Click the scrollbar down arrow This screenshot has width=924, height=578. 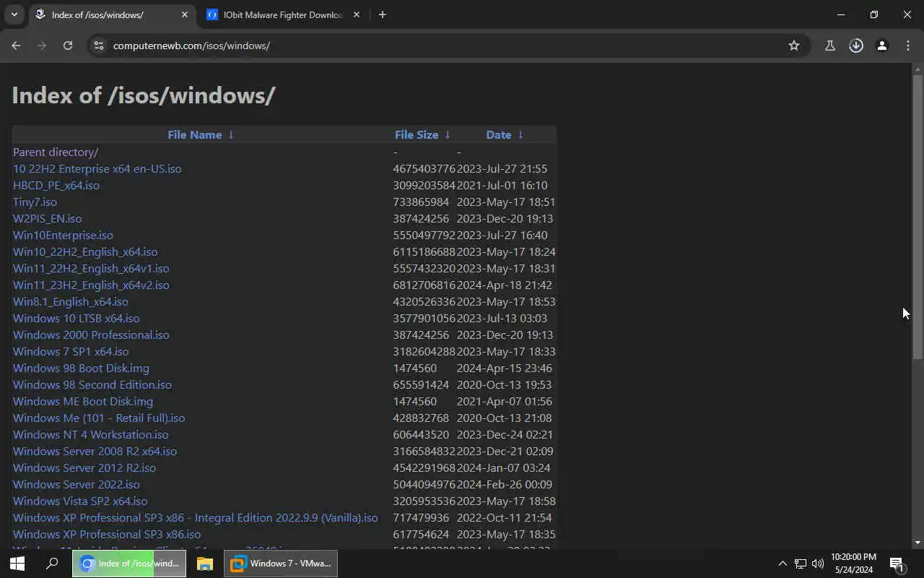918,543
